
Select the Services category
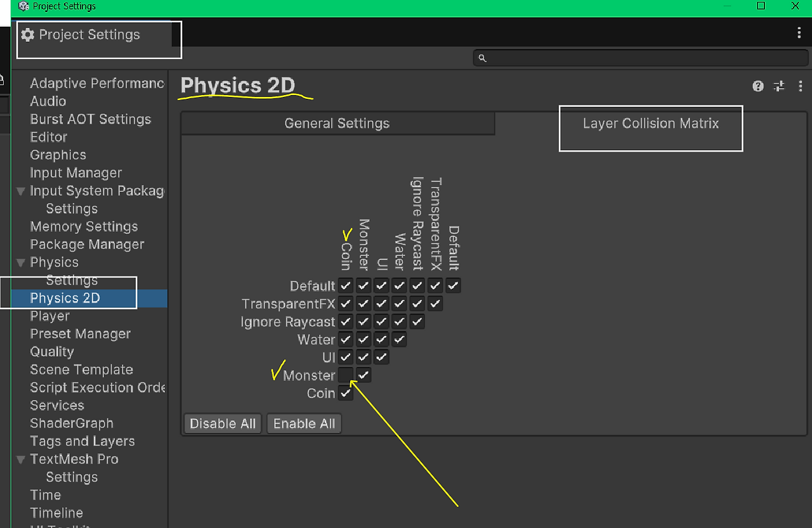pos(57,405)
